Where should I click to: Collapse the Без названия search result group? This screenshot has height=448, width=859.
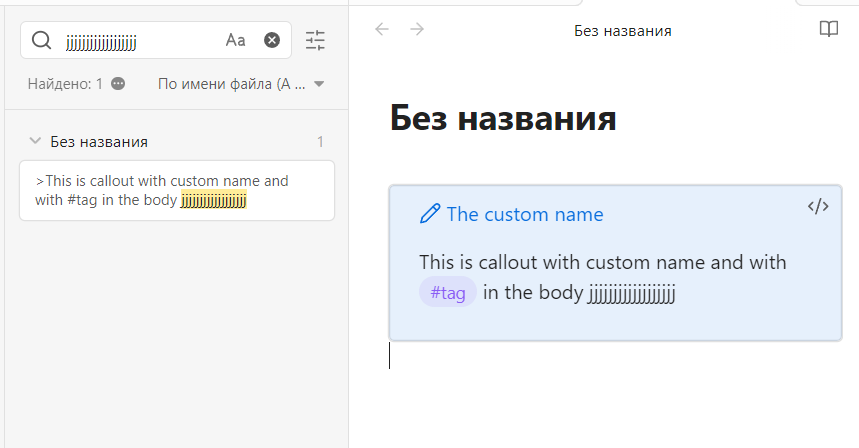click(x=35, y=142)
